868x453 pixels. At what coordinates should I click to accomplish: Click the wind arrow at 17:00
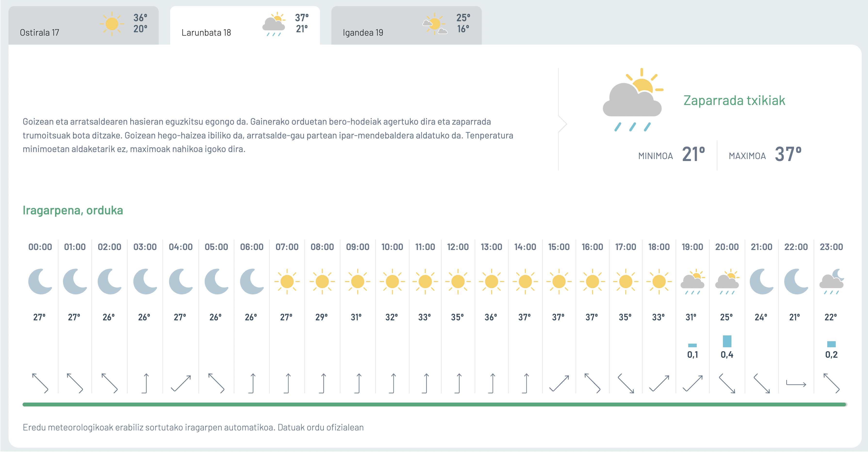[626, 383]
